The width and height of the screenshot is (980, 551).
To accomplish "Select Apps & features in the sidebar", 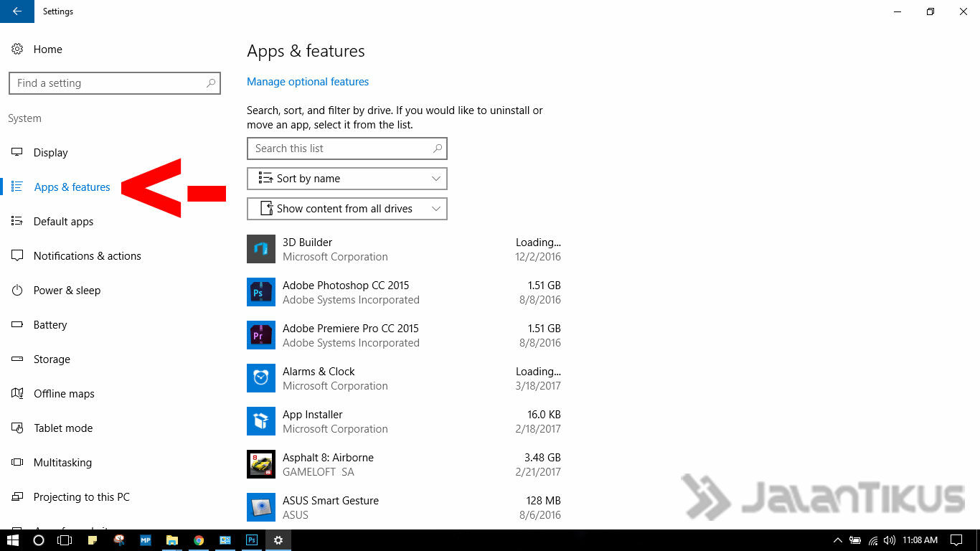I will 72,187.
